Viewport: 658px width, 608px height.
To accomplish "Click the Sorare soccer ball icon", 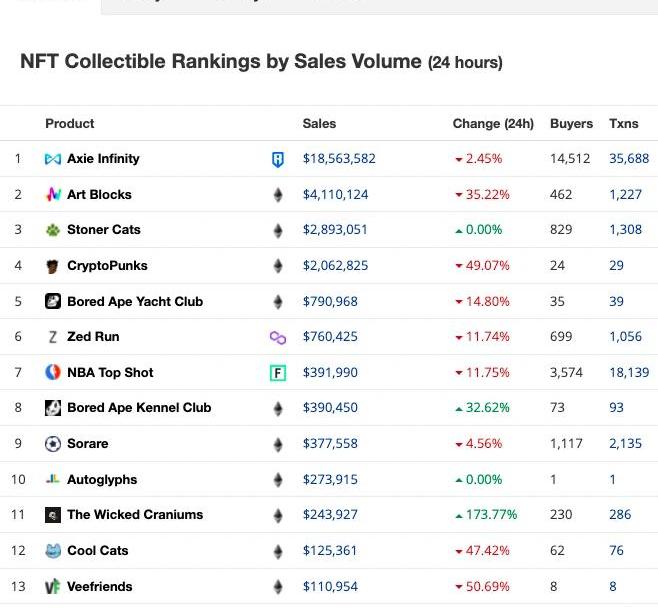I will [53, 444].
